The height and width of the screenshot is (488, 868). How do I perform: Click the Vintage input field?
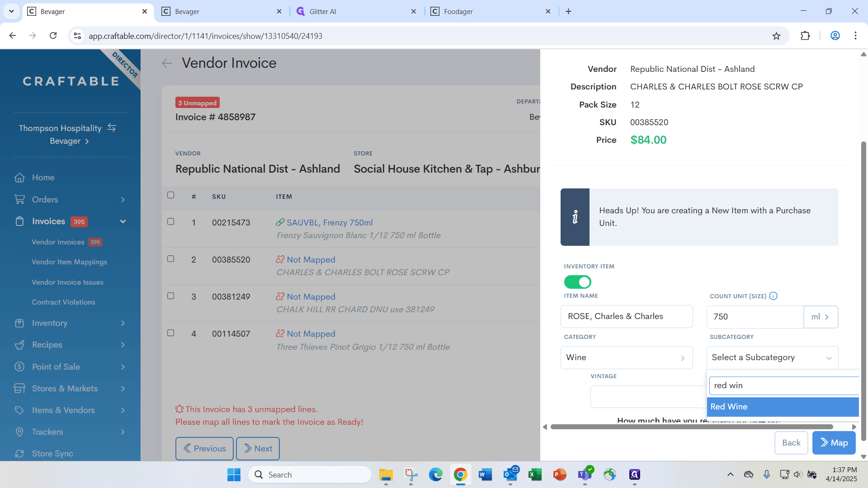coord(648,397)
